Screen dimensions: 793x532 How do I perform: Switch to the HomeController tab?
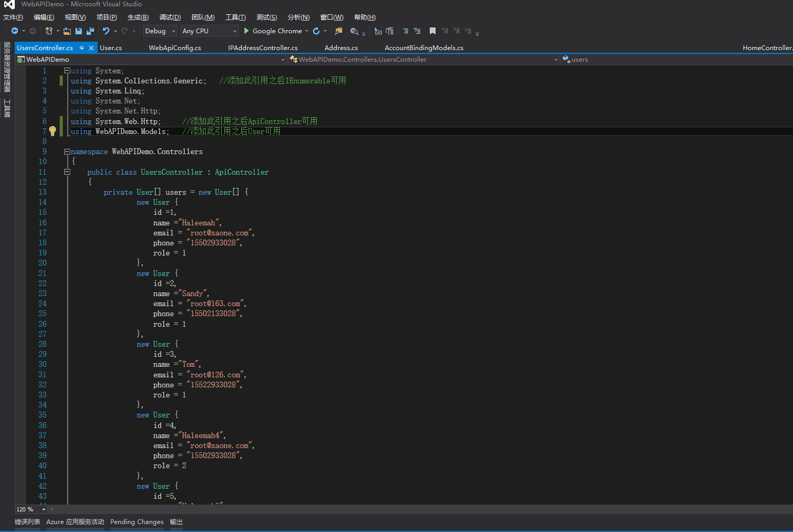[x=768, y=47]
